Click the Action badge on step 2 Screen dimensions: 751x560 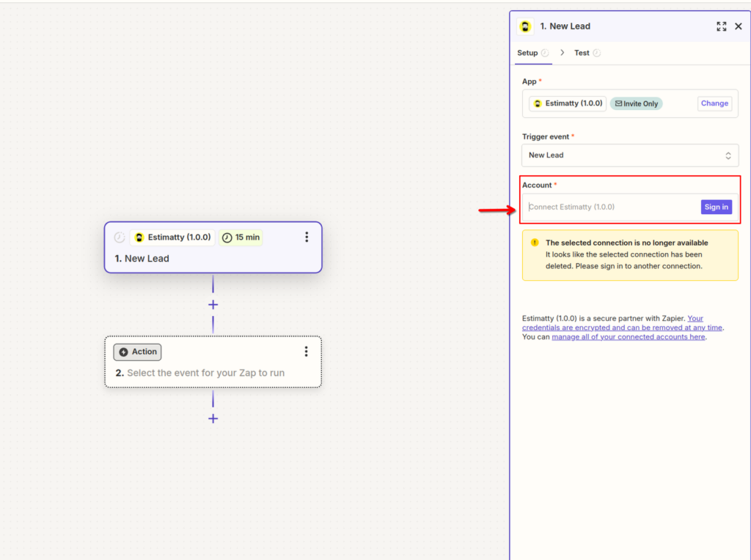(137, 352)
